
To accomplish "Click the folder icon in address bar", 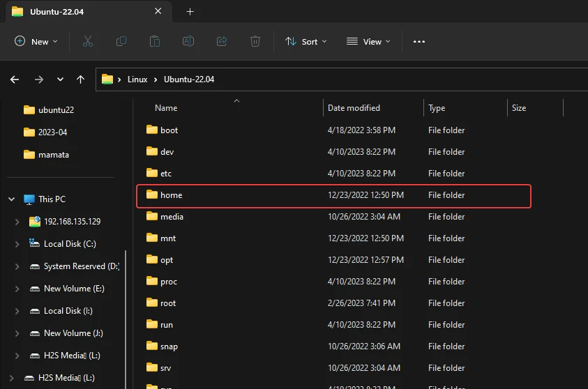I will point(107,79).
